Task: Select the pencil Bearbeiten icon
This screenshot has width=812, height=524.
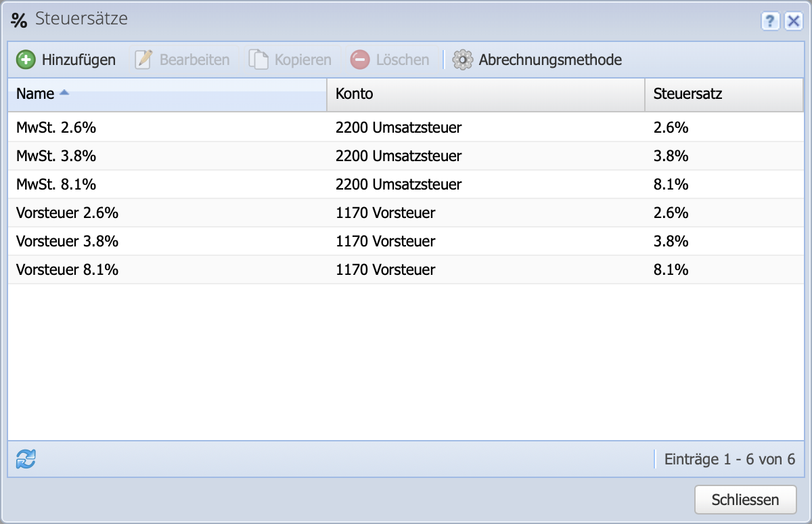Action: pos(143,60)
